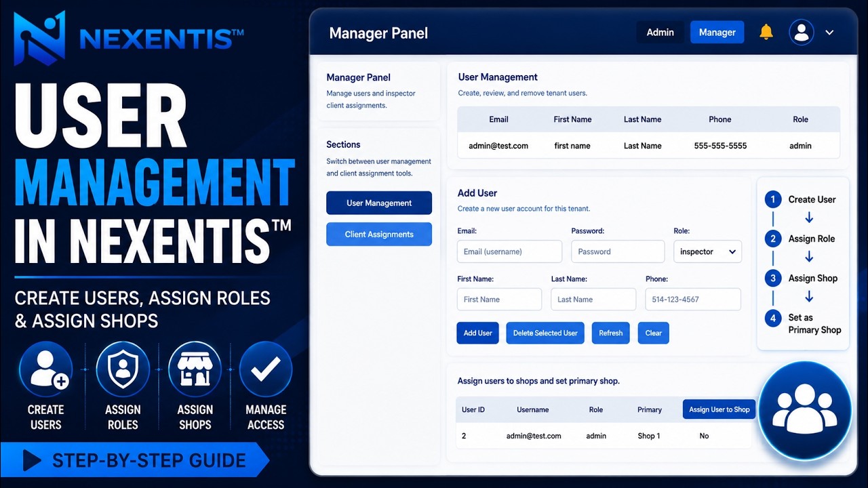Click the 555-555-5555 phone cell

[719, 146]
